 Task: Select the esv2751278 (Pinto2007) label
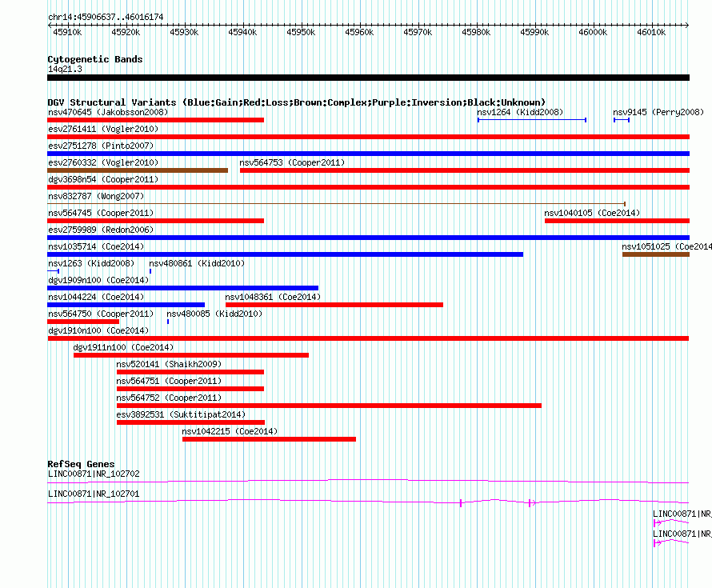101,146
